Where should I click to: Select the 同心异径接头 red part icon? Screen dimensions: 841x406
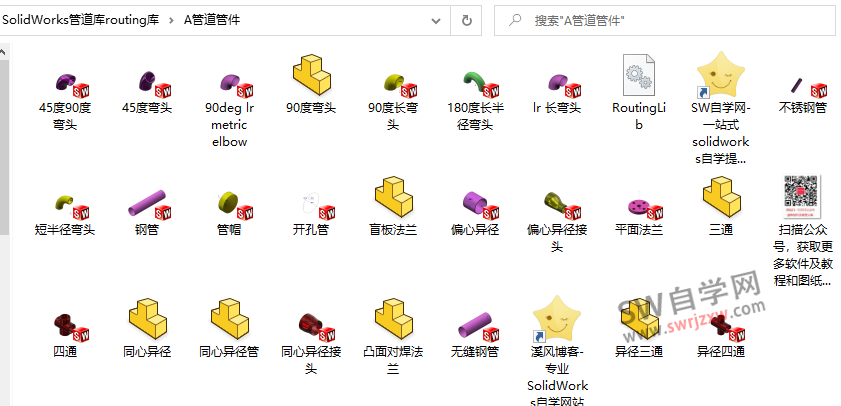point(318,328)
